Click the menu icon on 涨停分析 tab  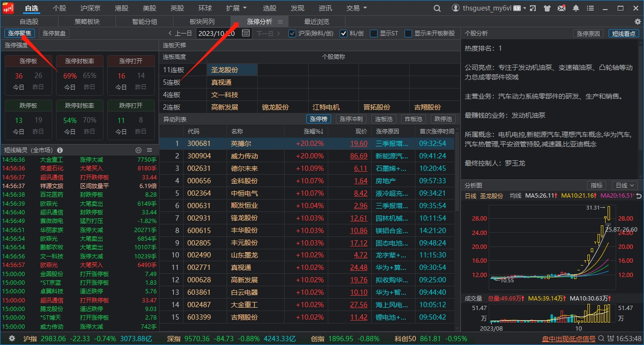pos(280,22)
